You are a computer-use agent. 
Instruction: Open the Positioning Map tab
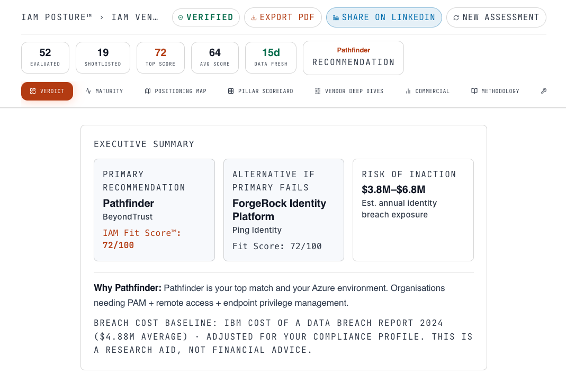tap(176, 91)
